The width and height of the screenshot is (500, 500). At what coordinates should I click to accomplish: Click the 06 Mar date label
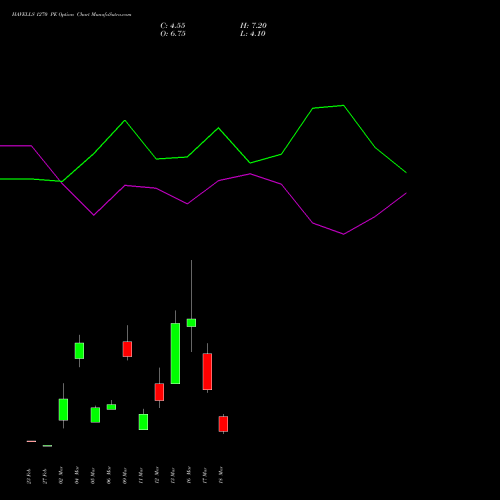tap(109, 475)
